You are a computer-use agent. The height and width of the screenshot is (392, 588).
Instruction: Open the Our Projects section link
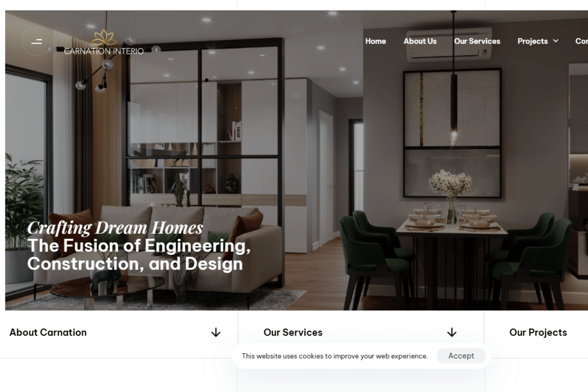click(538, 332)
